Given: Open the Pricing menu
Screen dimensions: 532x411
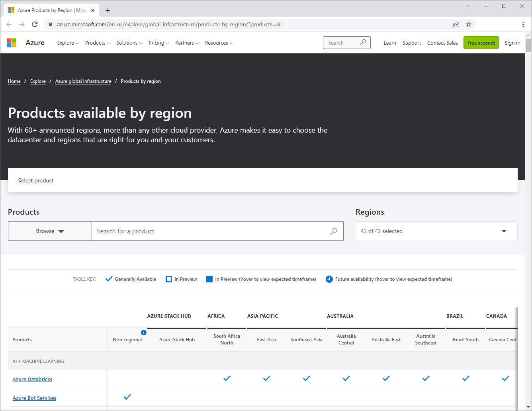Looking at the screenshot, I should pos(159,43).
